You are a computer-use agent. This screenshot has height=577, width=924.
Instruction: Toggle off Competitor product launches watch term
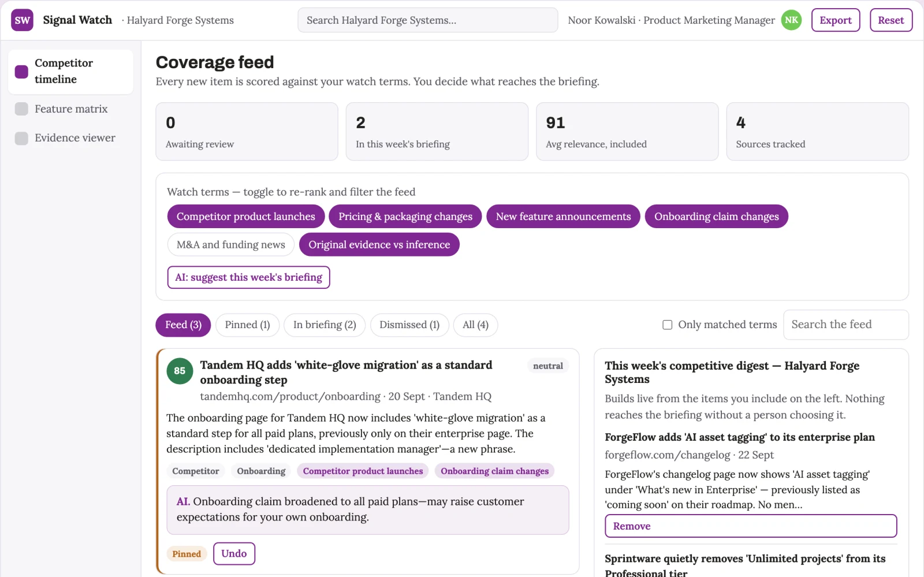point(246,217)
